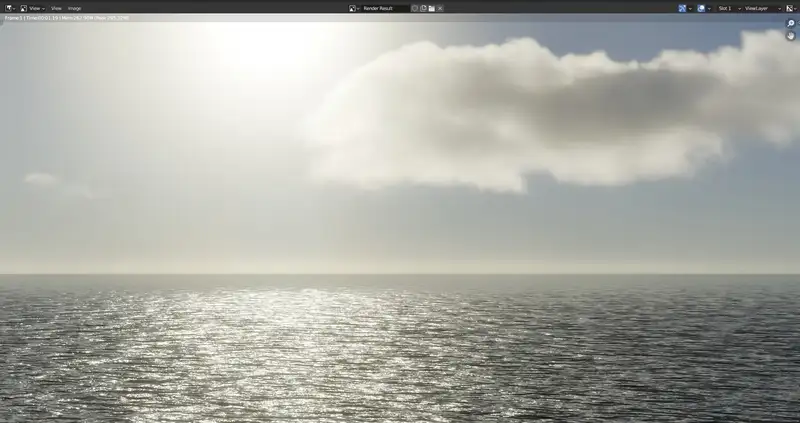This screenshot has height=423, width=800.
Task: Open the Slot 1 render slot dropdown
Action: pos(726,8)
